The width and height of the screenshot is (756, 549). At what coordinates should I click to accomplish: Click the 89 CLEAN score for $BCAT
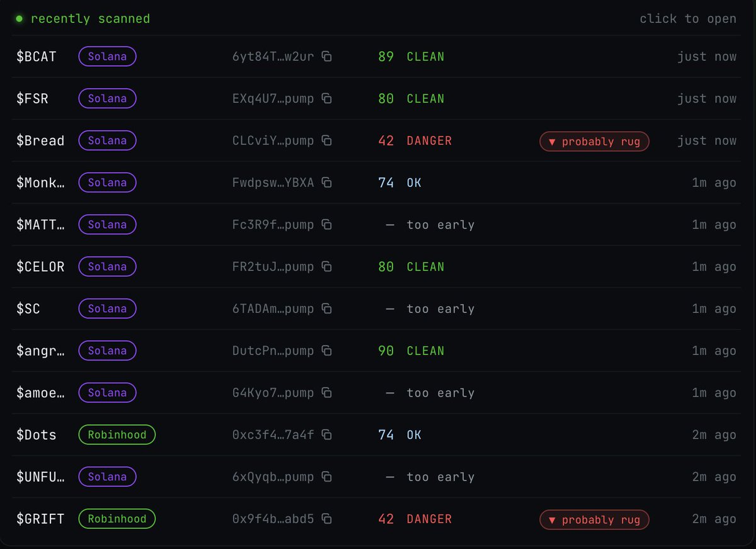coord(411,56)
